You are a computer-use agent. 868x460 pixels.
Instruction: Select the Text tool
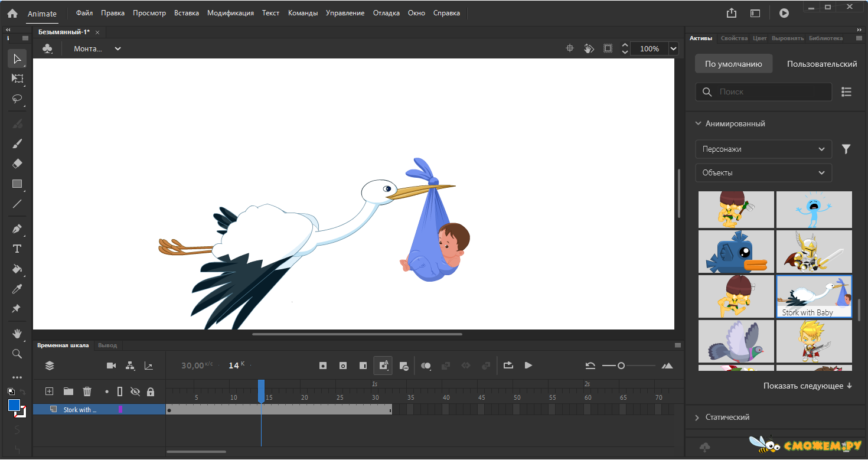click(x=17, y=249)
